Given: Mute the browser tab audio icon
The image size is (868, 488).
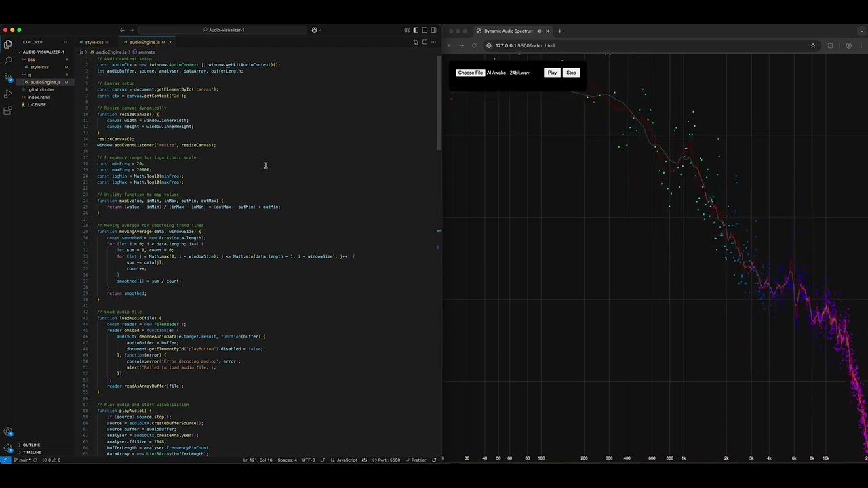Looking at the screenshot, I should (539, 30).
